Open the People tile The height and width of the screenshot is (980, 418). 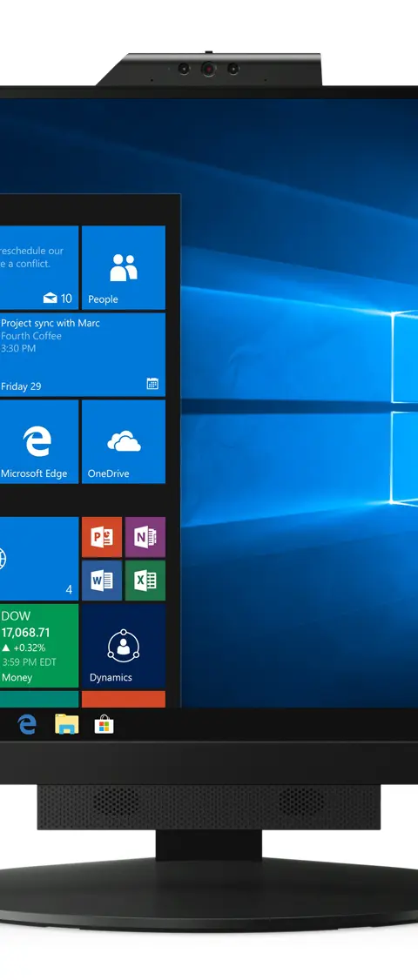click(x=124, y=267)
